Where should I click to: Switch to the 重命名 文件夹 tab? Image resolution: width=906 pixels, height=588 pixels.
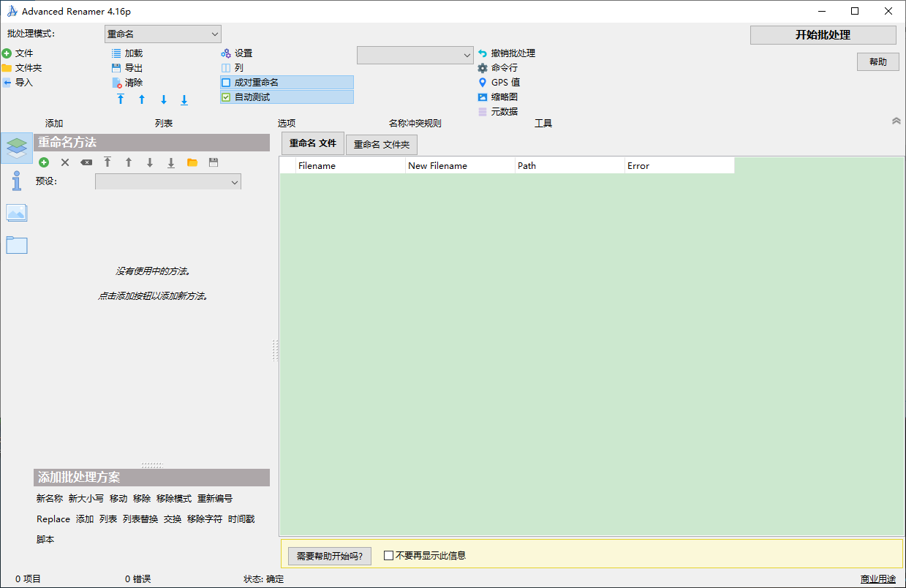(381, 145)
